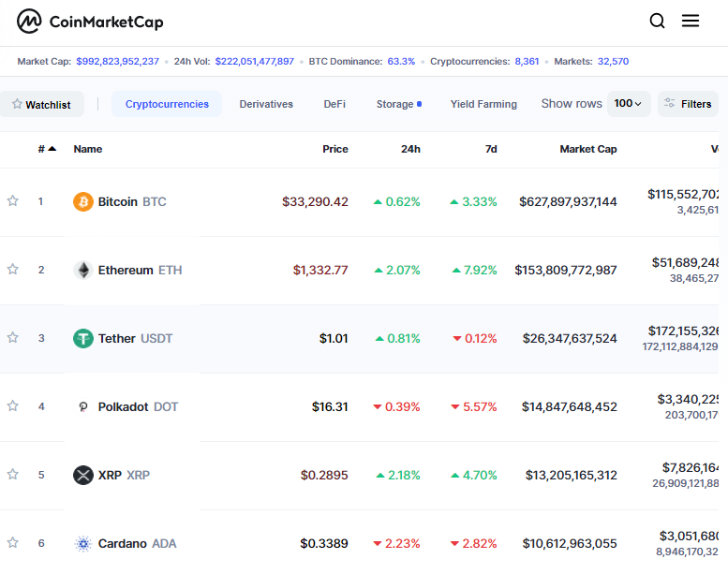The height and width of the screenshot is (574, 728).
Task: Sort table by 7d column
Action: [x=491, y=149]
